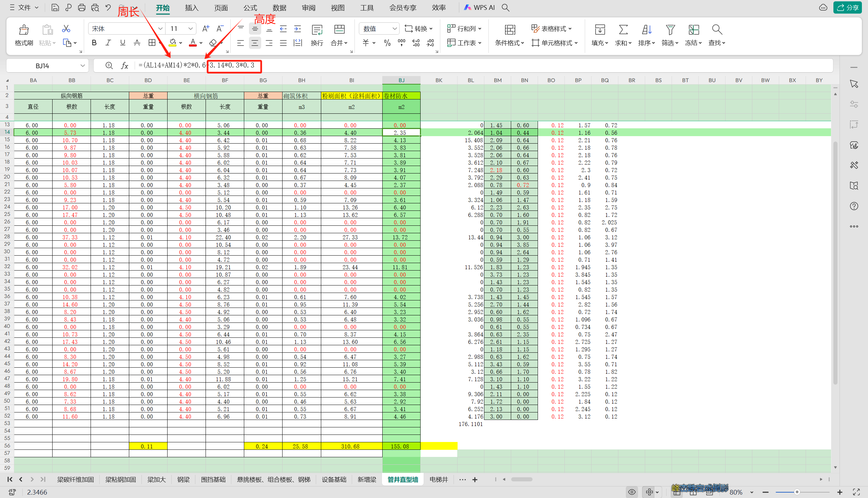This screenshot has height=498, width=868.
Task: Open the 审阅 Review ribbon tab
Action: point(309,8)
